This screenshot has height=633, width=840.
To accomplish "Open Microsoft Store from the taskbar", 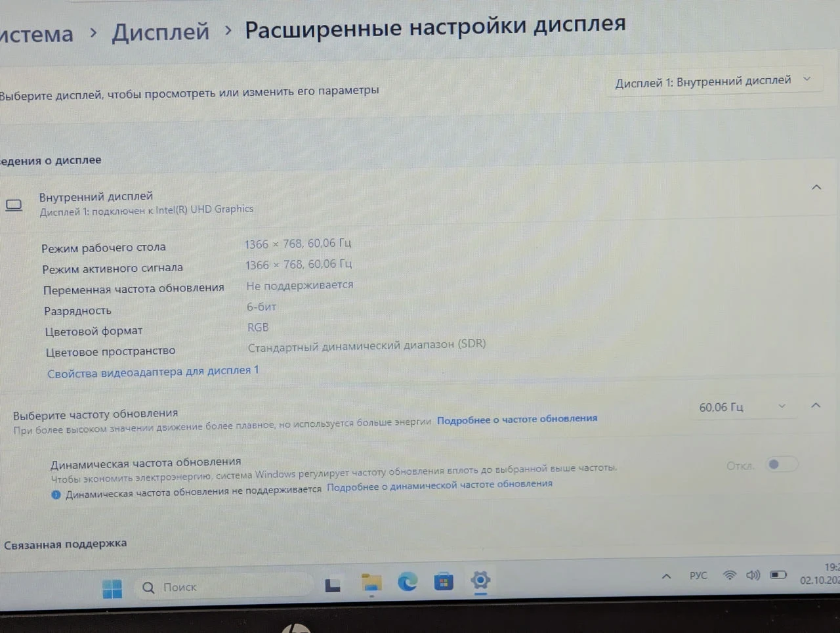I will (444, 581).
